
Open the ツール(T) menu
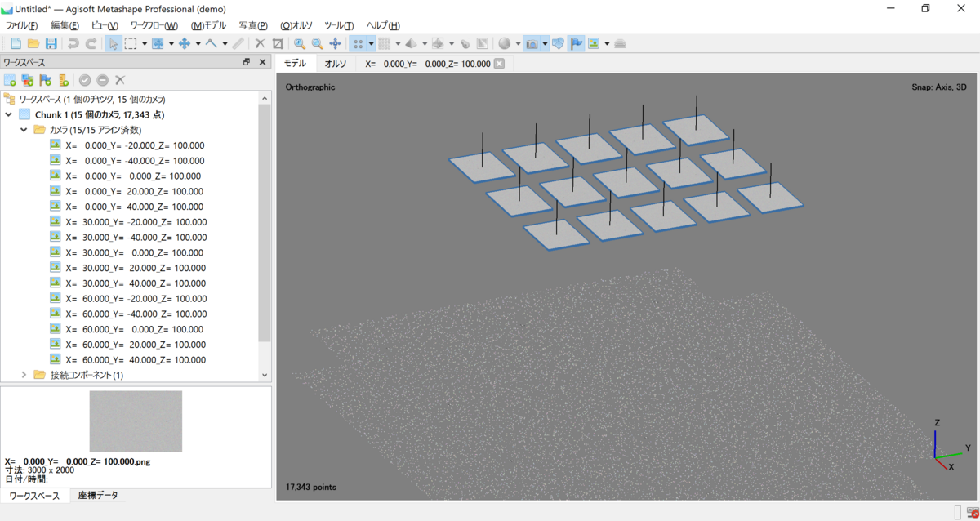tap(339, 25)
